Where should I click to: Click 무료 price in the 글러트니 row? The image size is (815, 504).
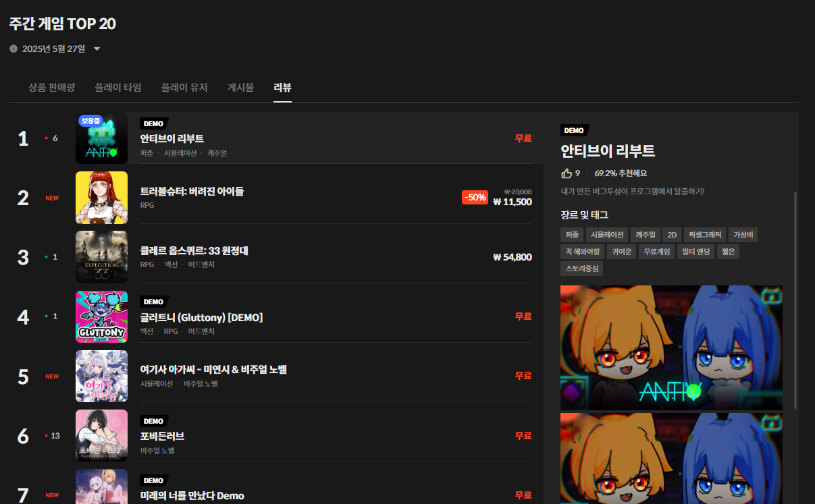pos(523,316)
